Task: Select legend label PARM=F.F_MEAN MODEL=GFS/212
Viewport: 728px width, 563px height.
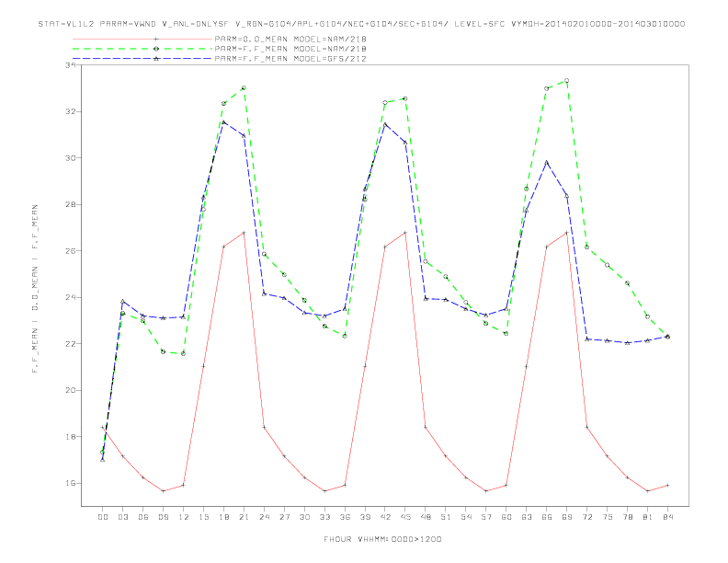Action: click(x=290, y=59)
